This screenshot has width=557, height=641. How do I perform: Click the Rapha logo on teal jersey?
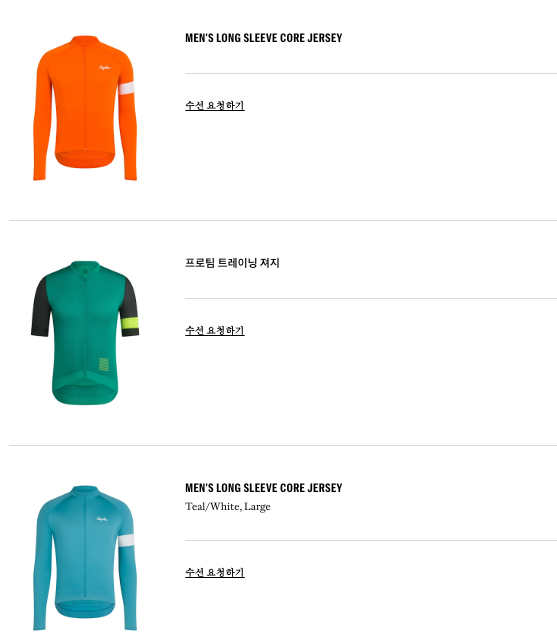tap(102, 519)
